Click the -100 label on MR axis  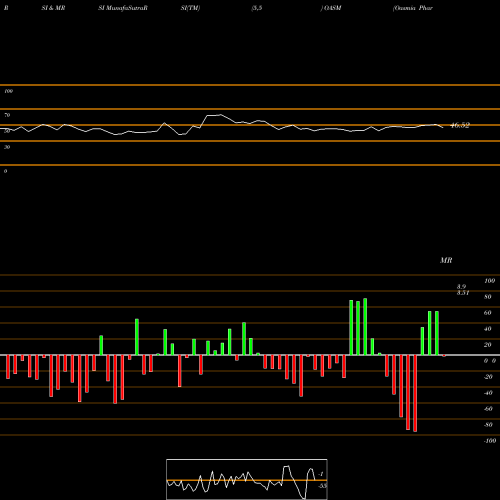click(490, 441)
